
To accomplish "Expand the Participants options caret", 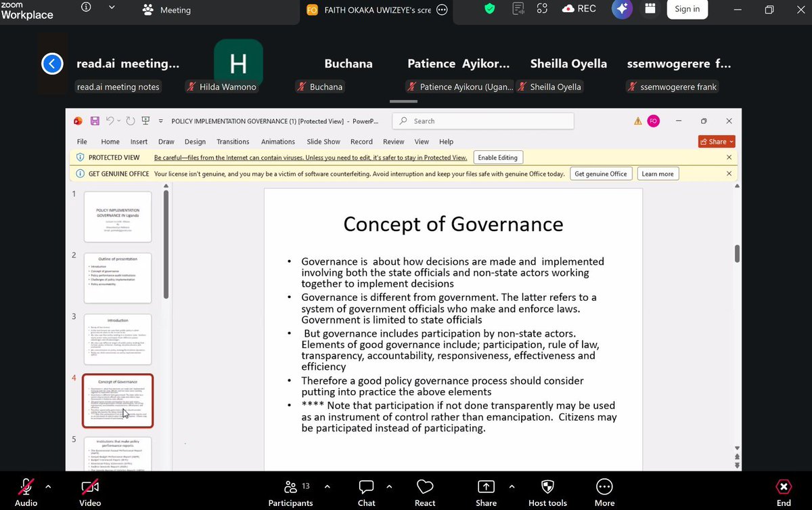I will tap(328, 486).
